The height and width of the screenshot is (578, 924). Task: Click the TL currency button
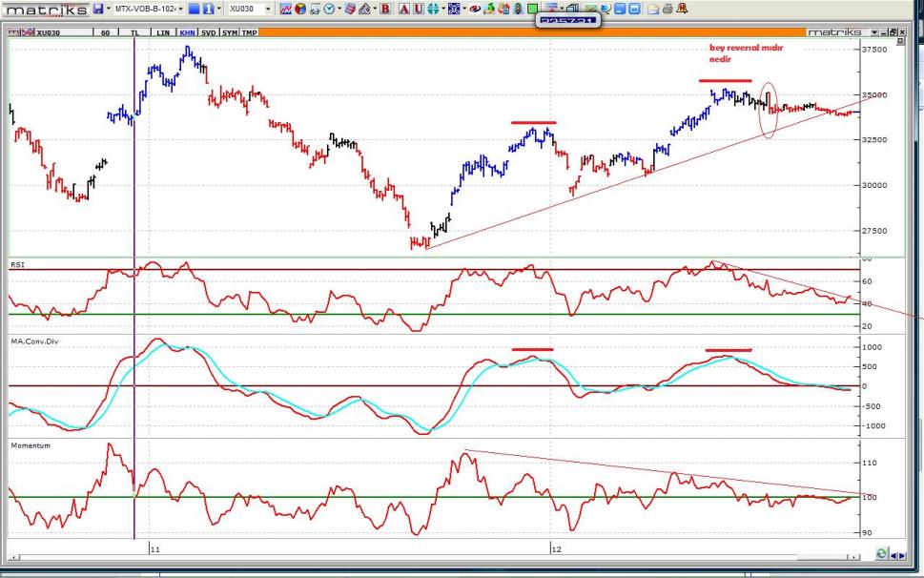point(136,32)
